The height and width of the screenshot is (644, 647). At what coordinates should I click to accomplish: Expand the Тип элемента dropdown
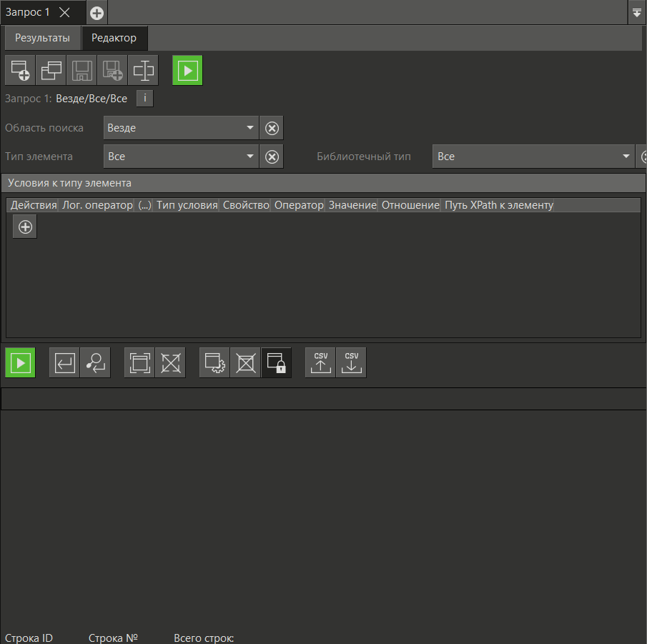coord(180,156)
